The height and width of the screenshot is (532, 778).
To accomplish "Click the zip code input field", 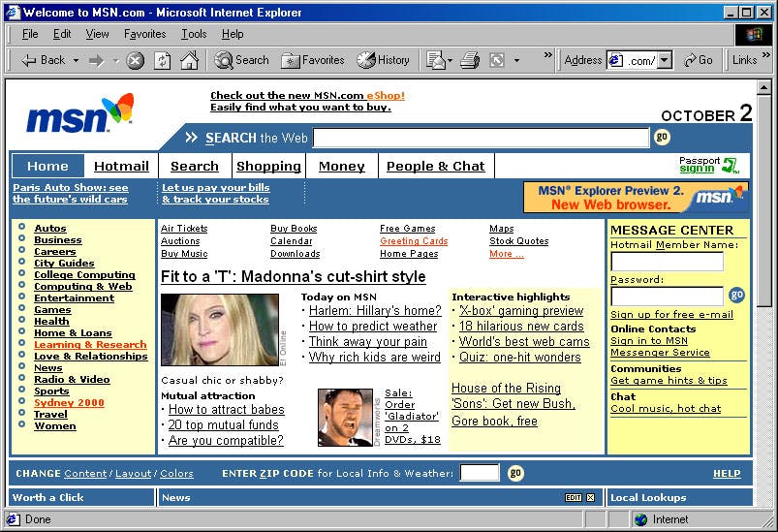I will point(480,473).
